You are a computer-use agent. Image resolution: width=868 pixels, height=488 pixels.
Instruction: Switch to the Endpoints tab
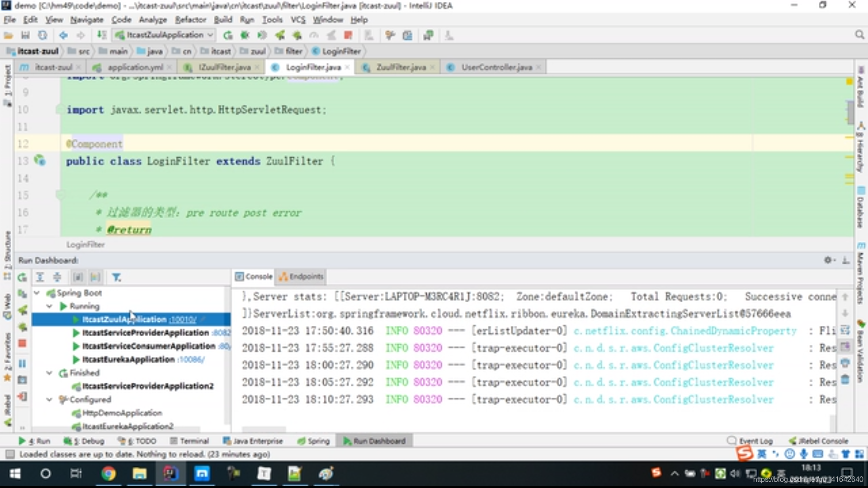pos(302,276)
